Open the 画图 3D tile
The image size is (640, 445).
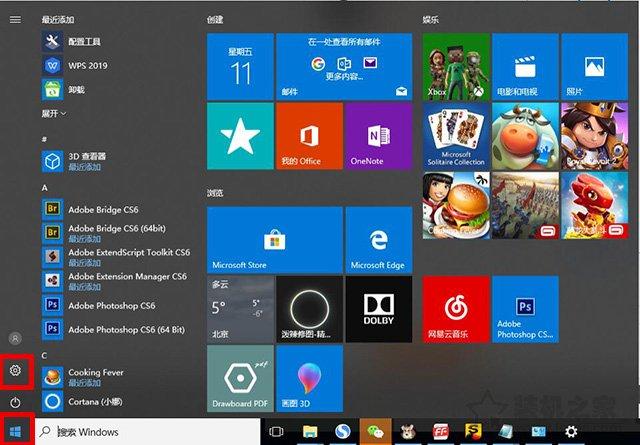tap(309, 378)
